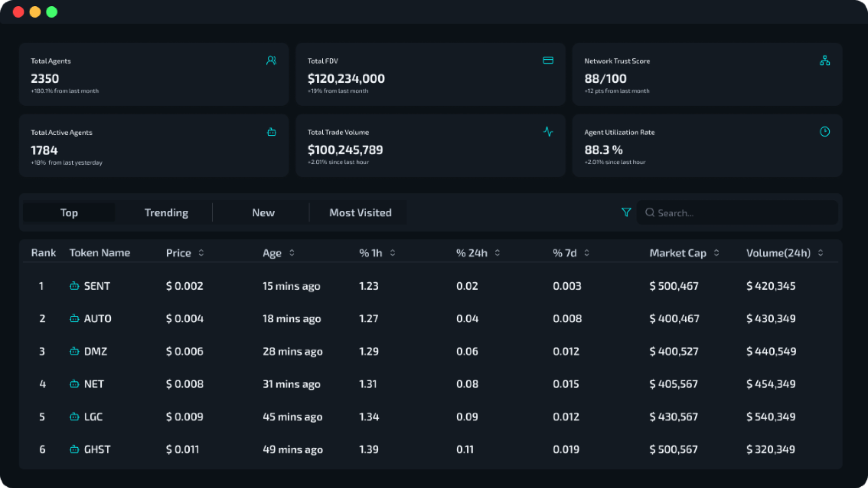
Task: Click the robot icon on Total Active Agents card
Action: coord(271,132)
